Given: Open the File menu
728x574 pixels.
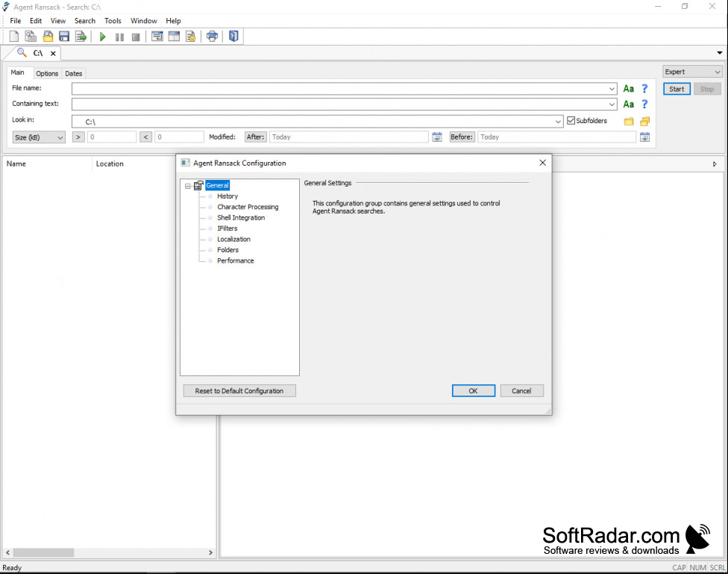Looking at the screenshot, I should click(16, 21).
